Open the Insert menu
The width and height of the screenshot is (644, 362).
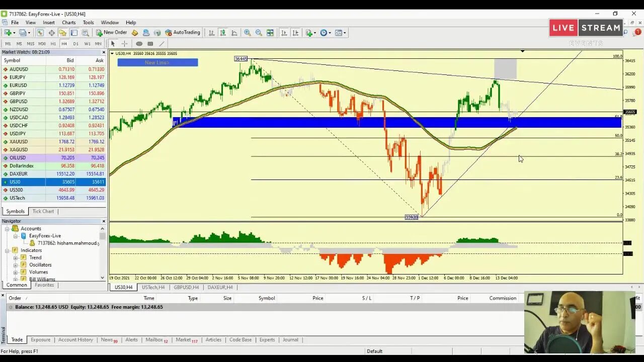[49, 23]
